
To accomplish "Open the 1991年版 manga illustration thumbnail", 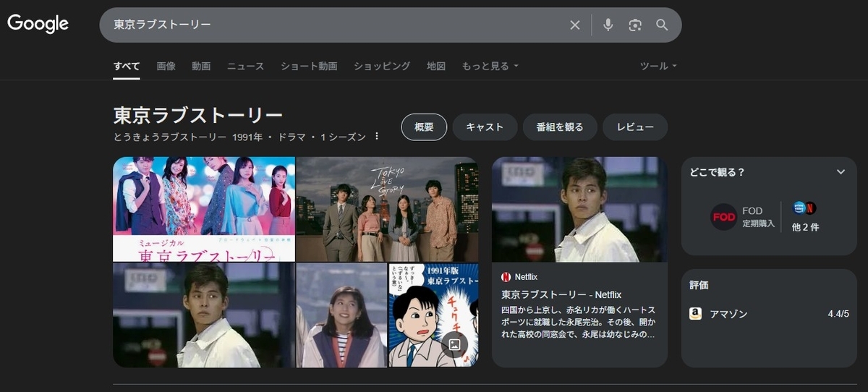I will [x=433, y=315].
